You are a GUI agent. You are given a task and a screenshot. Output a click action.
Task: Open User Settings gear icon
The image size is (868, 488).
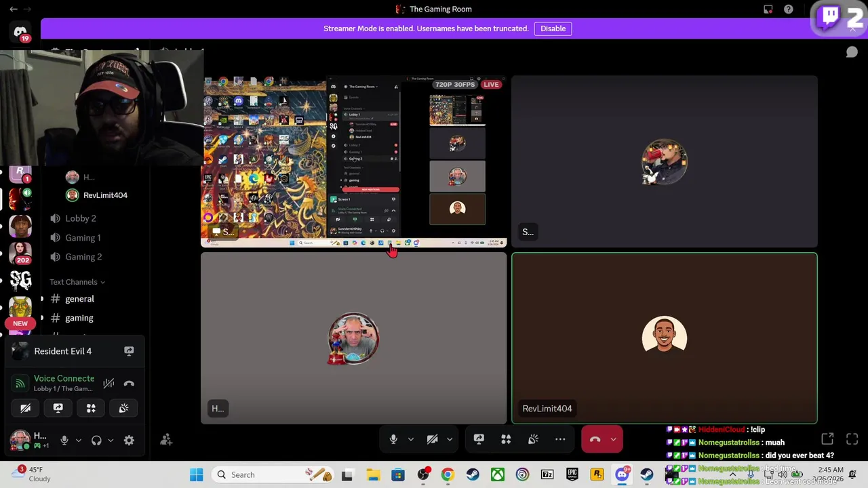(x=129, y=441)
